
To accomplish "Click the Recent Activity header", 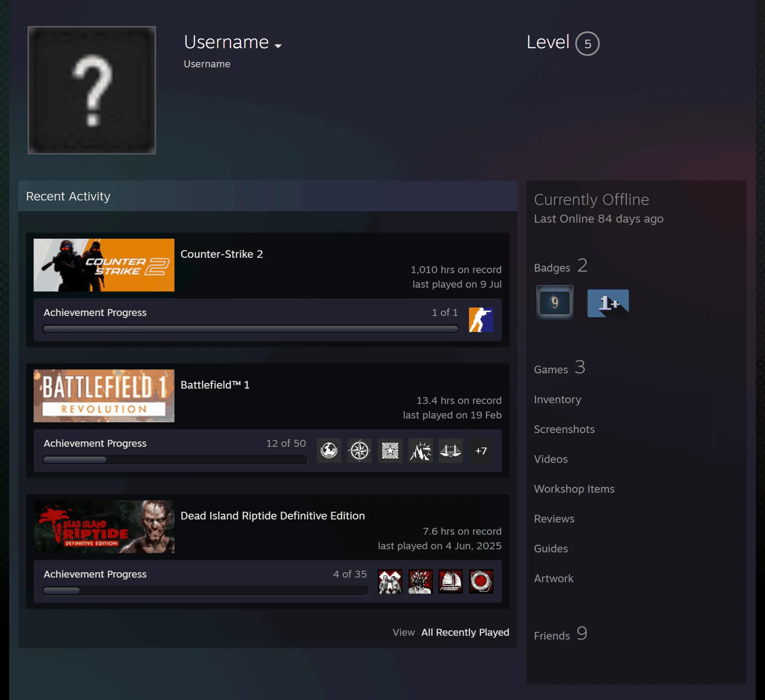I will (268, 196).
